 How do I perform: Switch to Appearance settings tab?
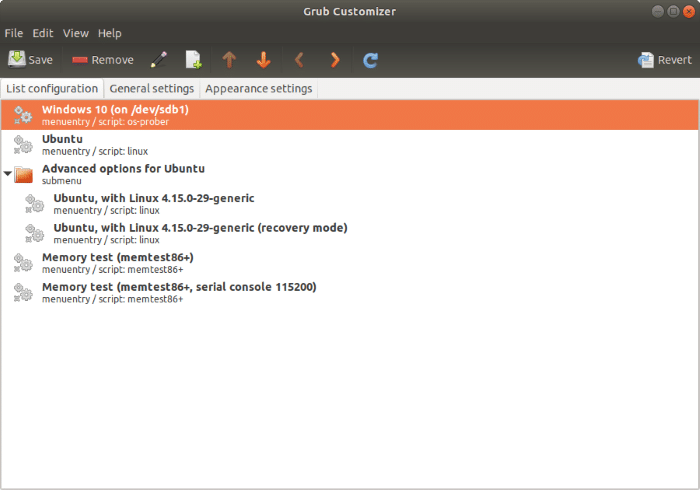tap(258, 89)
